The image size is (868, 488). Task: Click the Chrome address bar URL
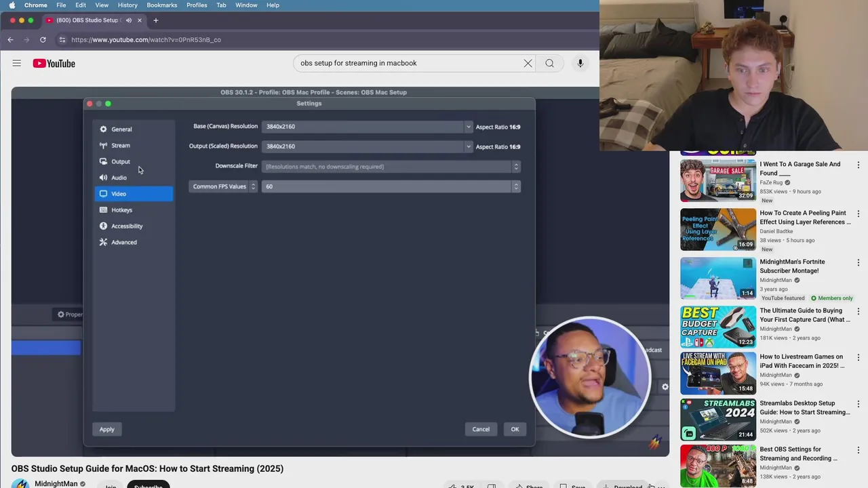click(146, 39)
